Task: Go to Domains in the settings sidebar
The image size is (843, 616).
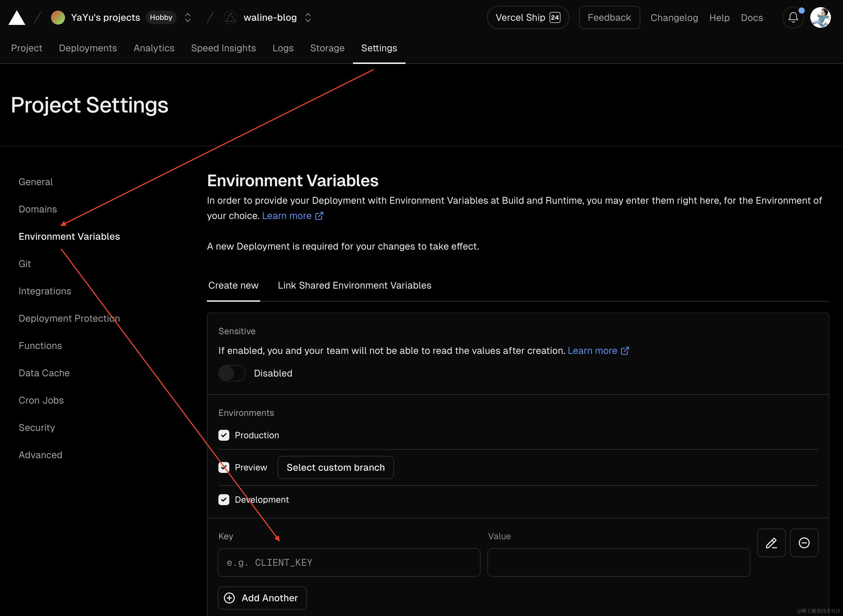Action: tap(38, 209)
